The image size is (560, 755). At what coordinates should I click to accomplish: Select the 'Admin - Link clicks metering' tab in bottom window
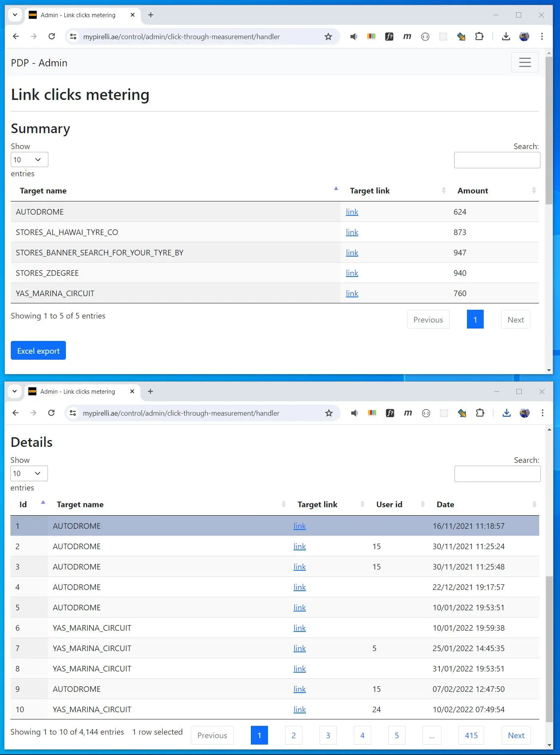pyautogui.click(x=81, y=391)
